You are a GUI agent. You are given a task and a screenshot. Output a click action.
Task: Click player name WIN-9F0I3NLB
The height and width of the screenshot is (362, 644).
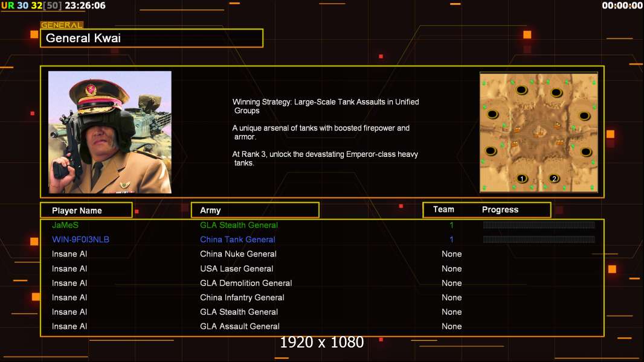tap(80, 240)
